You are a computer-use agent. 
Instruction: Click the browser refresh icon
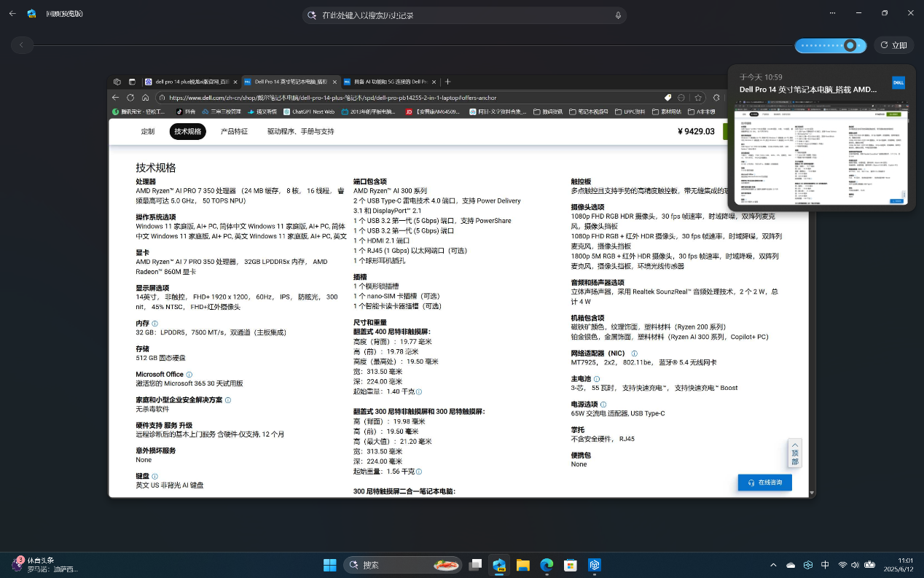tap(130, 98)
